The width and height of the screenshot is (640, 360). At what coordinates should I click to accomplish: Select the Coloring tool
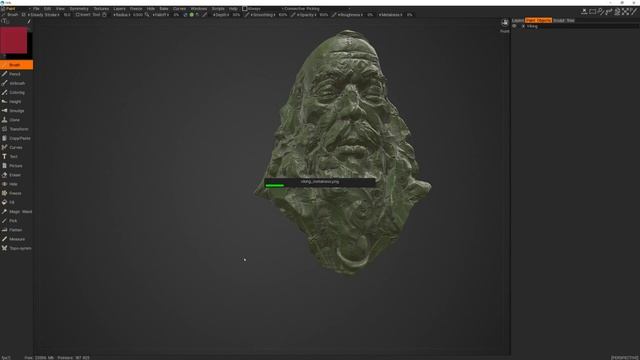16,92
